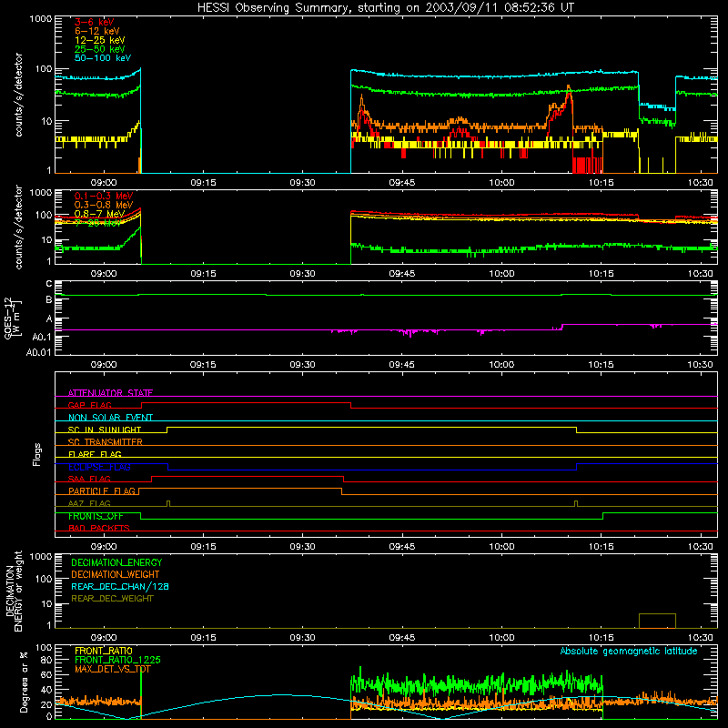Click the 10:30 tick under the Flags panel
Viewport: 728px width, 728px height.
(x=700, y=547)
